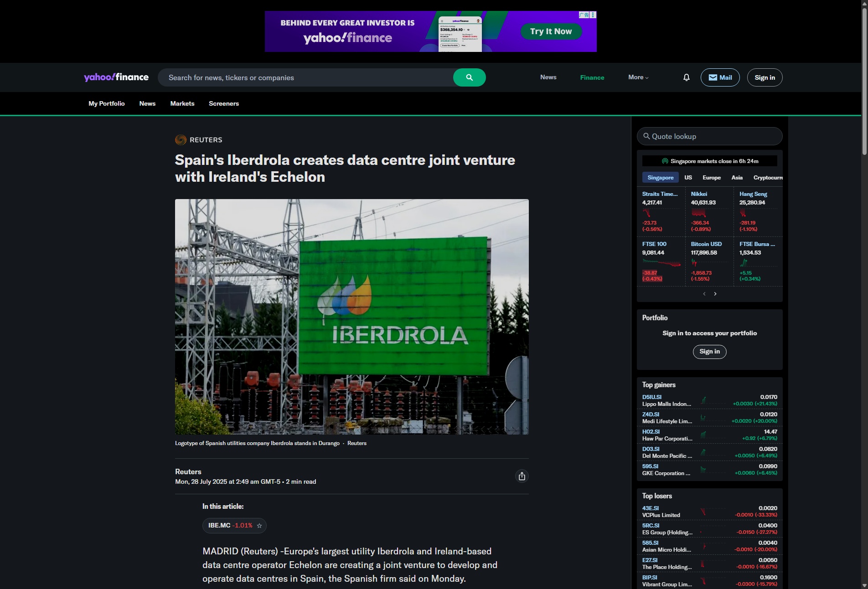Click Sign in in the header
Screen dimensions: 868x589
click(765, 77)
